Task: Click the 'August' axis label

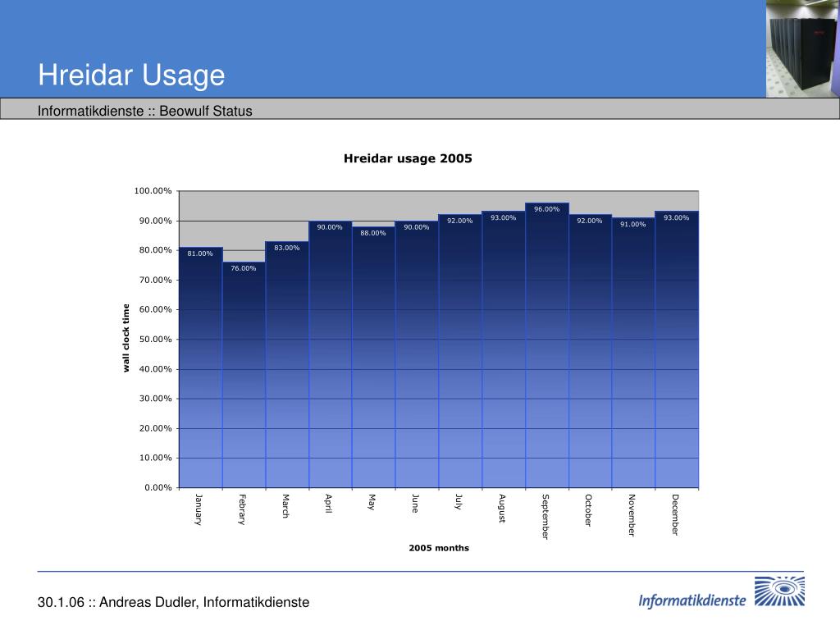Action: (x=501, y=509)
